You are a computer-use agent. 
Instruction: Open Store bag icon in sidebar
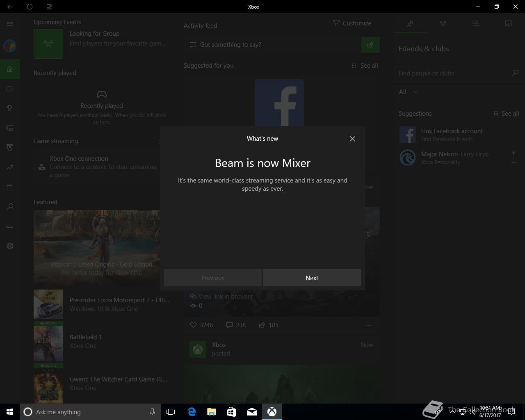pyautogui.click(x=10, y=187)
